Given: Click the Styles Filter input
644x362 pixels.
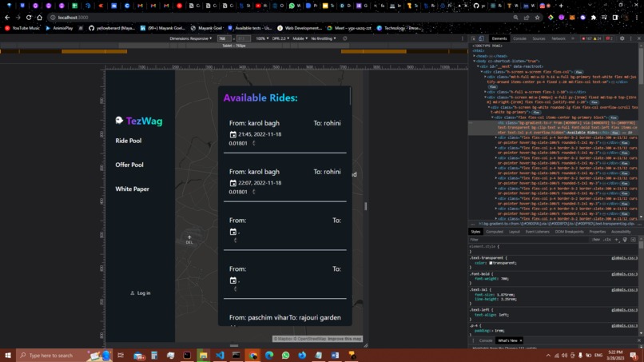Looking at the screenshot, I should point(530,240).
